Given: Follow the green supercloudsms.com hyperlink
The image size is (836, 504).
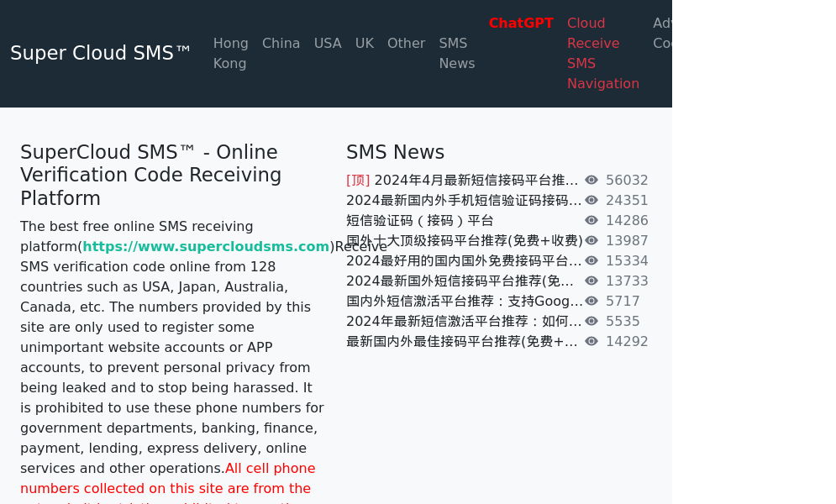Looking at the screenshot, I should (x=206, y=246).
